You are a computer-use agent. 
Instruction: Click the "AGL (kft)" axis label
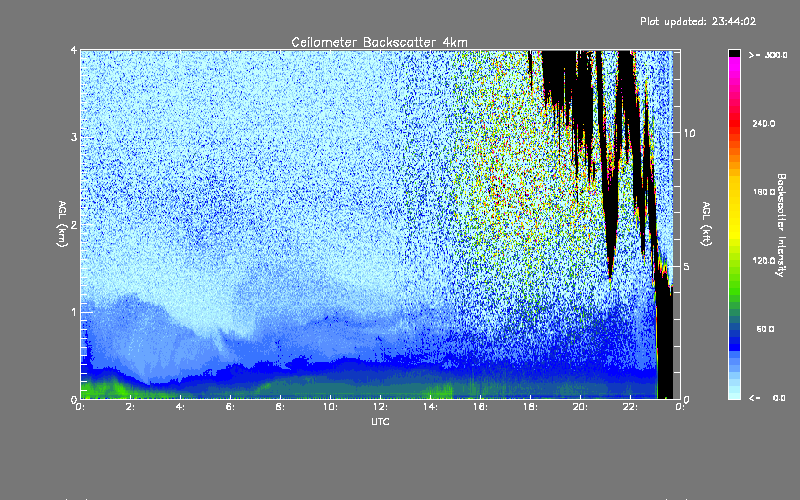pyautogui.click(x=706, y=224)
